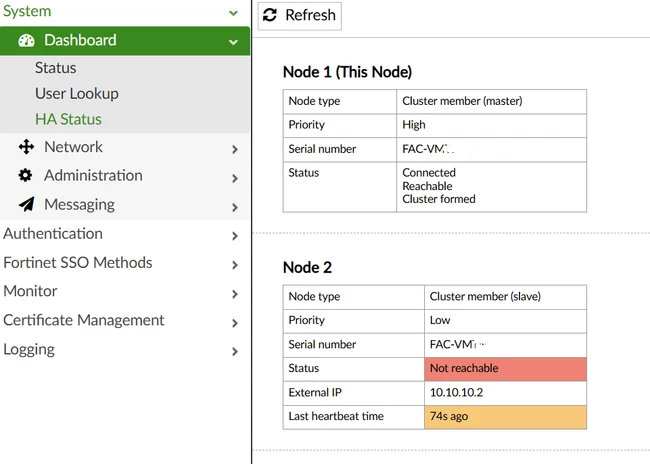Image resolution: width=650 pixels, height=464 pixels.
Task: Expand the Certificate Management arrow
Action: [x=235, y=323]
